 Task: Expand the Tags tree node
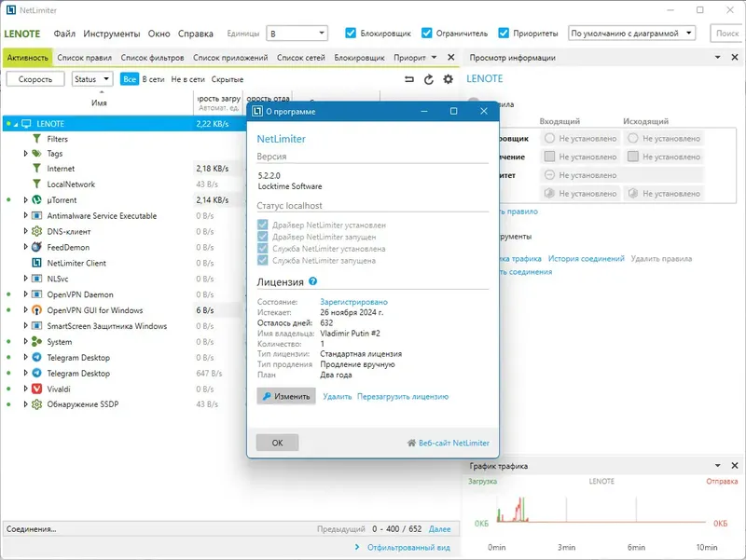pos(26,154)
